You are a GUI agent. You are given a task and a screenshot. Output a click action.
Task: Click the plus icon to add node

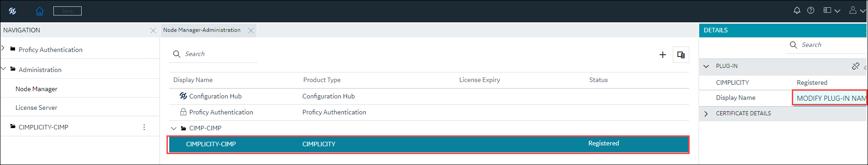click(x=663, y=55)
